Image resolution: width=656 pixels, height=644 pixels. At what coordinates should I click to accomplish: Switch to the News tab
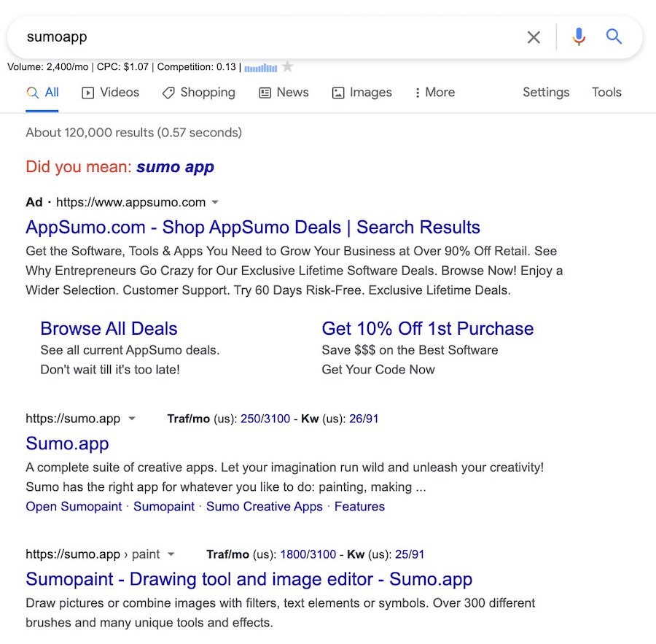pos(284,93)
